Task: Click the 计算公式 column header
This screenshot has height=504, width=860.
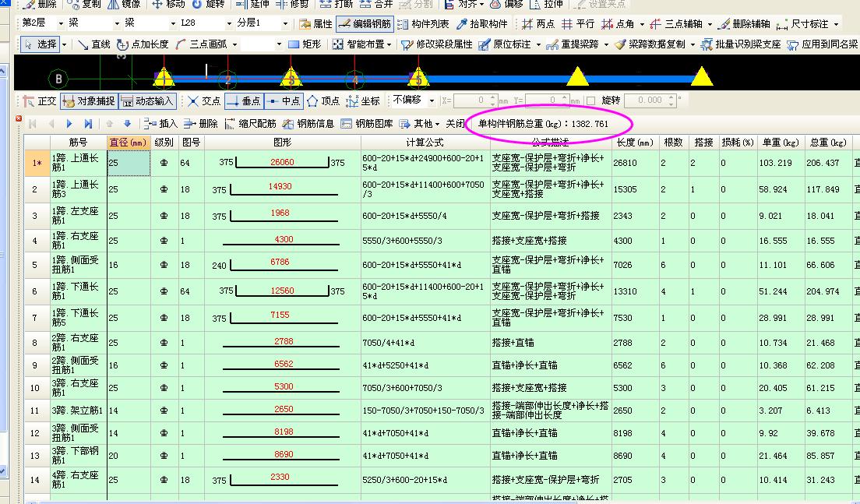Action: pyautogui.click(x=425, y=143)
